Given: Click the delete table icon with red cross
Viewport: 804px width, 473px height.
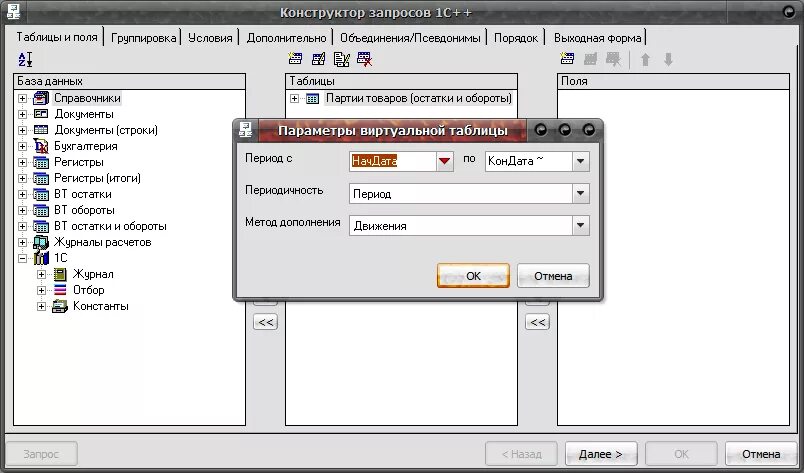Looking at the screenshot, I should click(365, 59).
